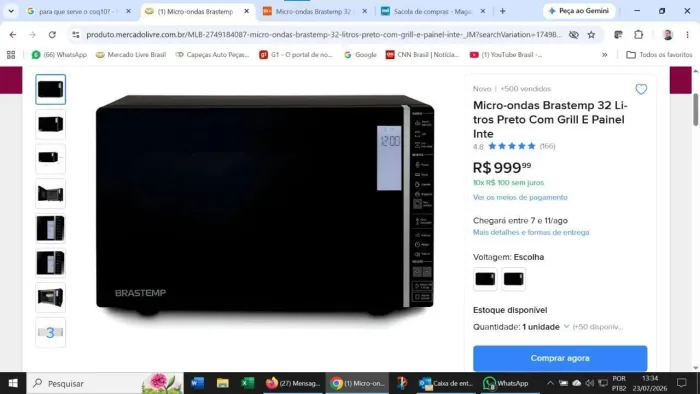Open WhatsApp taskbar item
The width and height of the screenshot is (700, 394).
click(506, 383)
